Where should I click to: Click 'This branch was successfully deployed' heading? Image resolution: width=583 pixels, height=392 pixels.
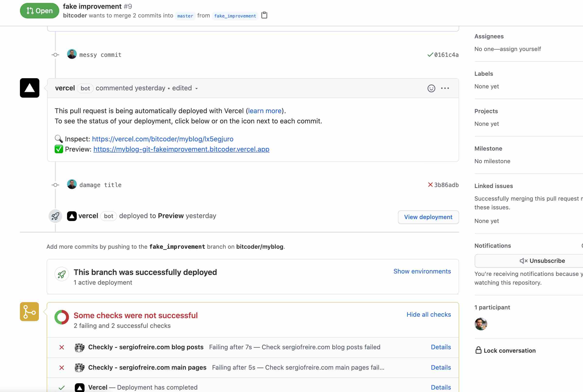[145, 272]
